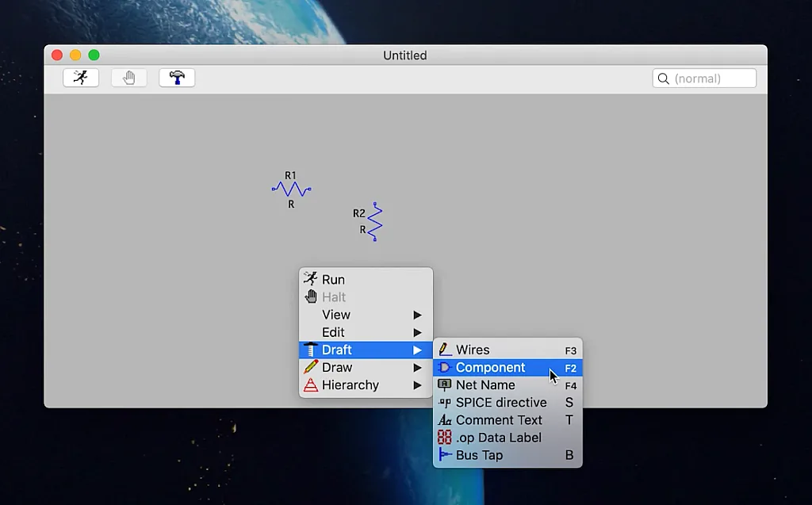Select the R1 horizontal resistor symbol
812x505 pixels.
[x=291, y=189]
